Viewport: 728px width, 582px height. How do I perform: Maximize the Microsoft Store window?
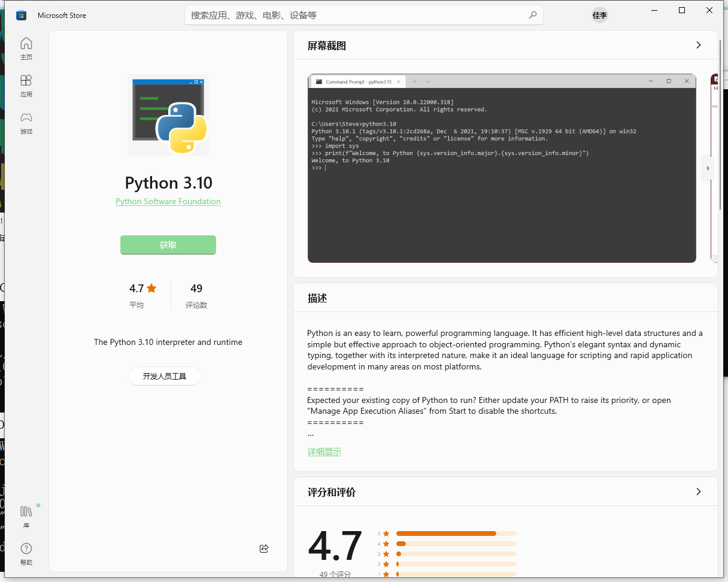point(682,10)
